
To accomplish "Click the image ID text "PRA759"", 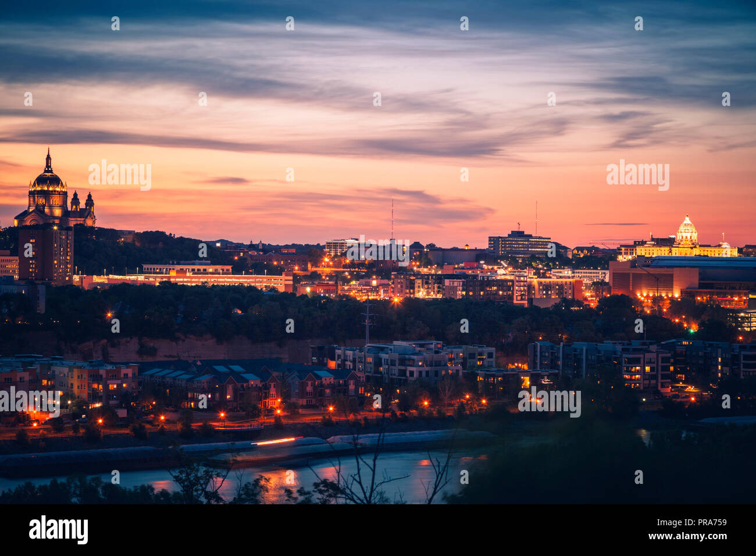I will coord(705,522).
